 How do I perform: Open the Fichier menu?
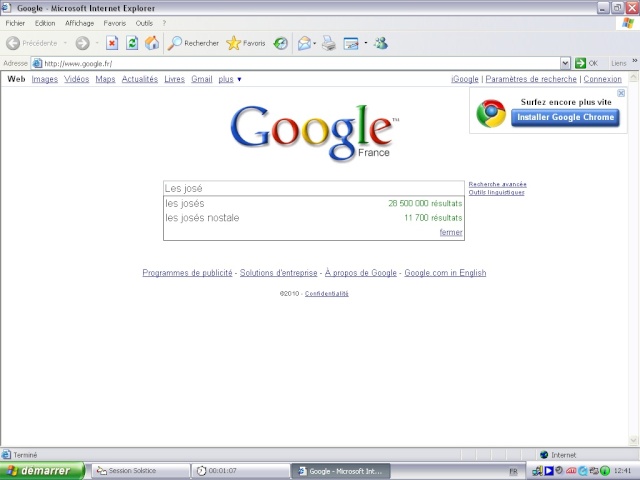(x=15, y=23)
